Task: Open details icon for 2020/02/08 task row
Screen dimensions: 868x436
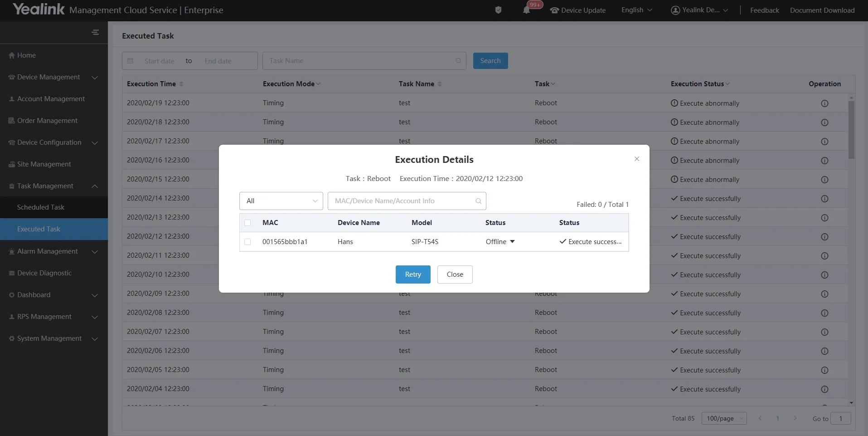Action: point(824,313)
